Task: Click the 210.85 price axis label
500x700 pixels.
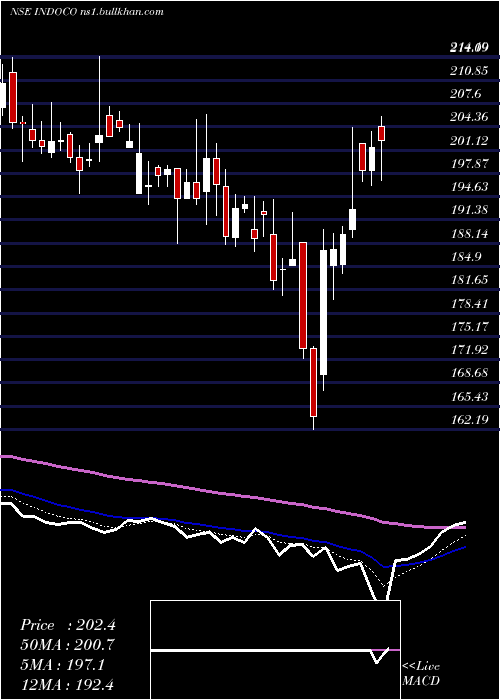Action: coord(469,71)
